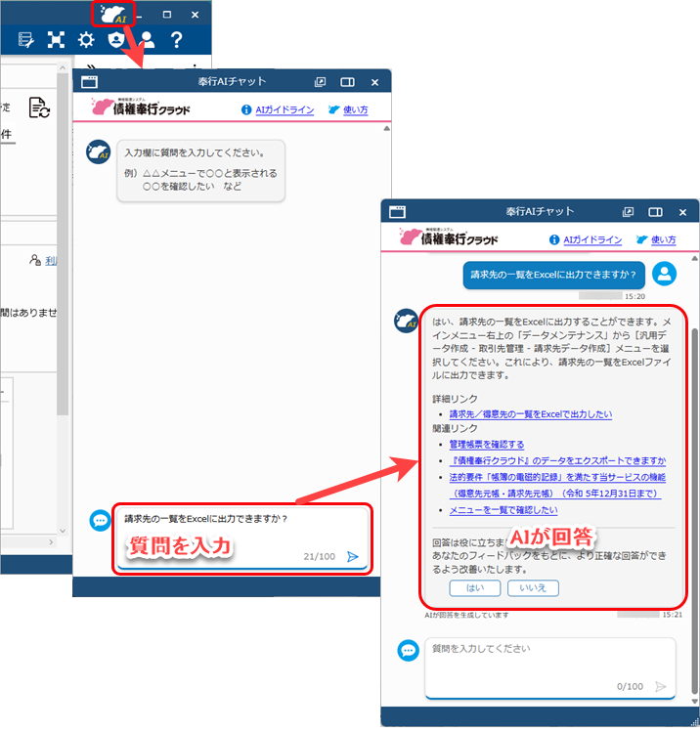Click the 債権奉行クラウド logo in right chat
Screen dimensions: 700x732
(x=449, y=237)
